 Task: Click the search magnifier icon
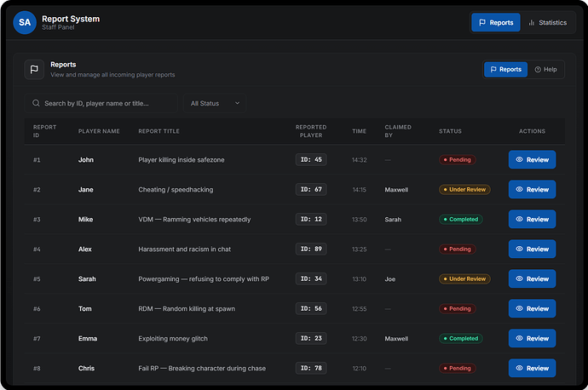[x=36, y=103]
